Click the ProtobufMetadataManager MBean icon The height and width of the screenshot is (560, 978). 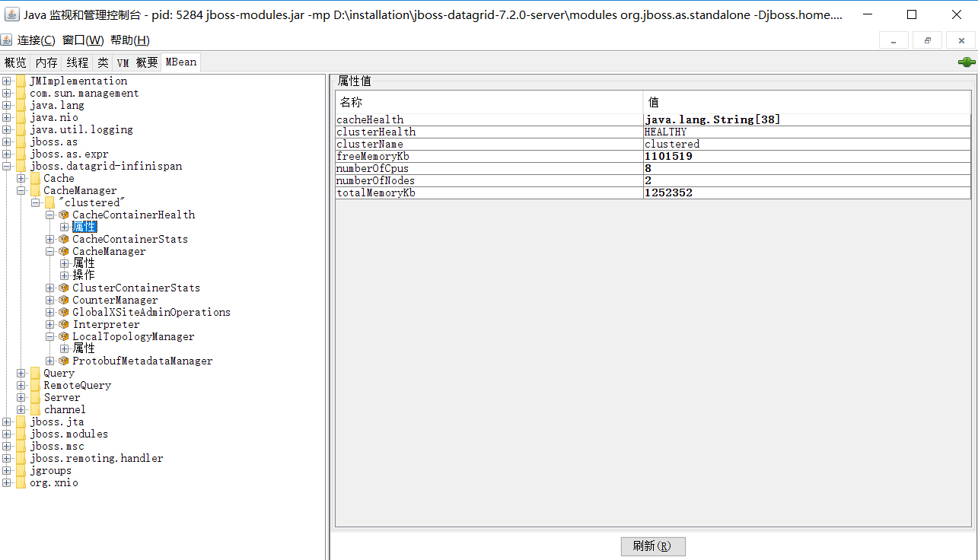64,361
